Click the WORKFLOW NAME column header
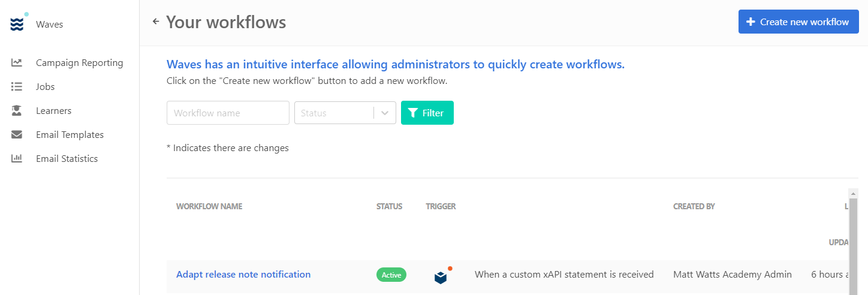 point(209,206)
